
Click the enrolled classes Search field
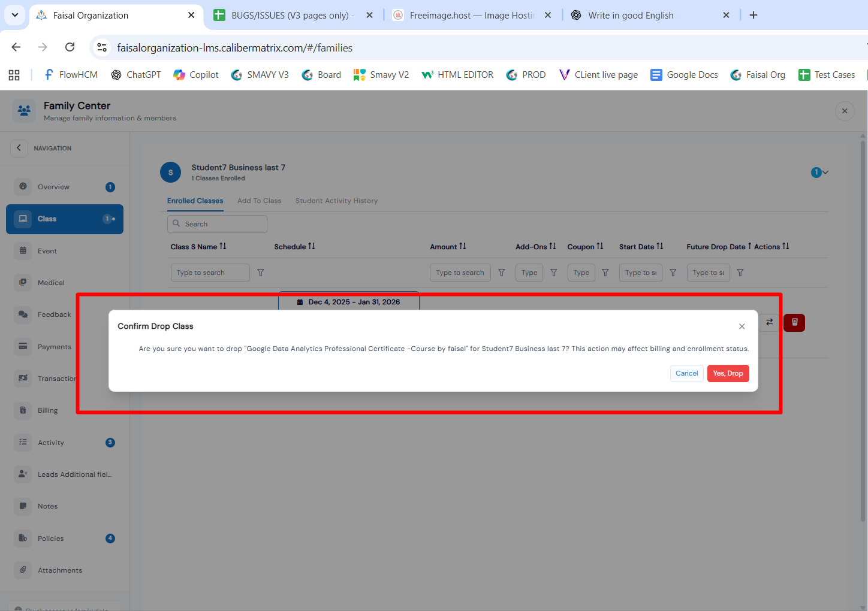[217, 224]
